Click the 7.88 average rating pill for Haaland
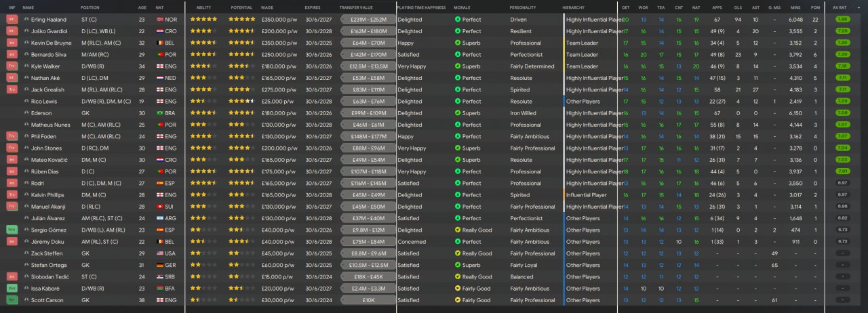868x313 pixels. 842,20
